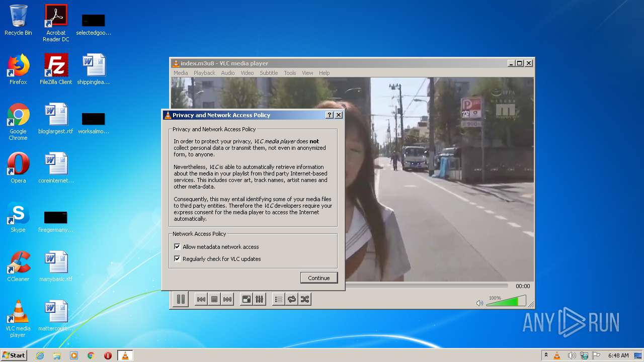Select the FileZilla Client desktop icon

click(56, 69)
